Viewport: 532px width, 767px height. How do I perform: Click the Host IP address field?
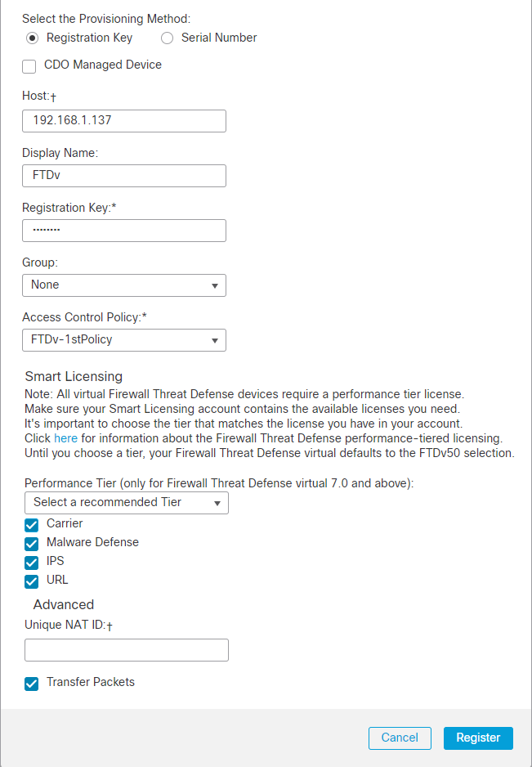point(123,121)
